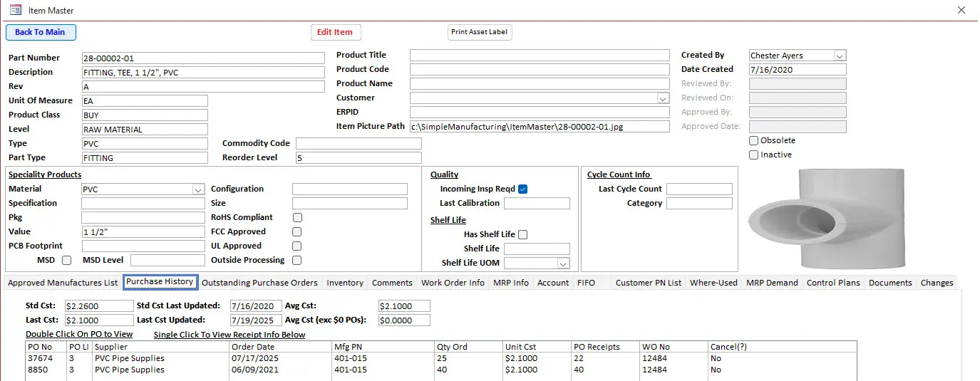Select PO number 8850 row
This screenshot has height=381, width=980.
click(x=440, y=370)
